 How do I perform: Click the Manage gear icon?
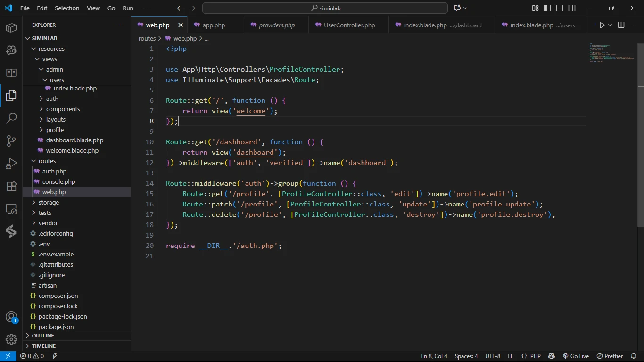[11, 339]
